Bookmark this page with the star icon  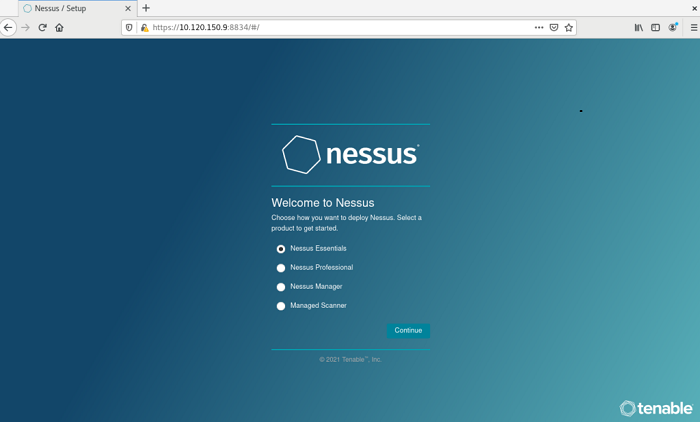[569, 28]
